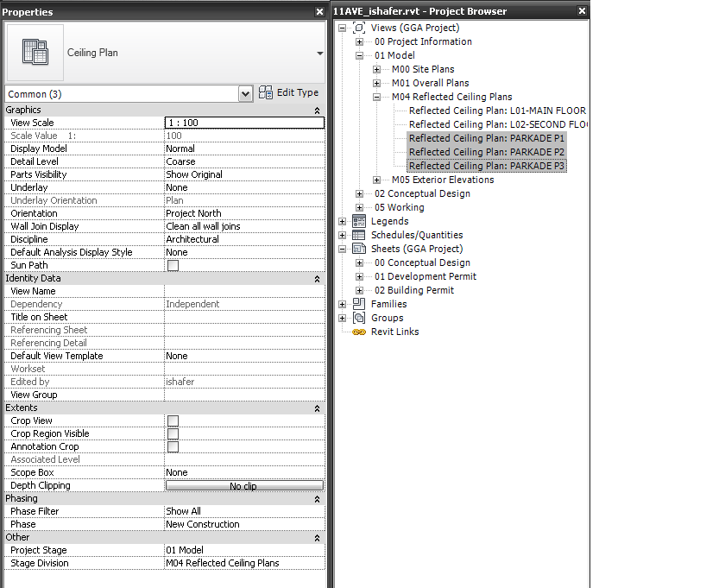Expand the M05 Exterior Elevations node
Viewport: 725px width, 588px height.
click(377, 180)
